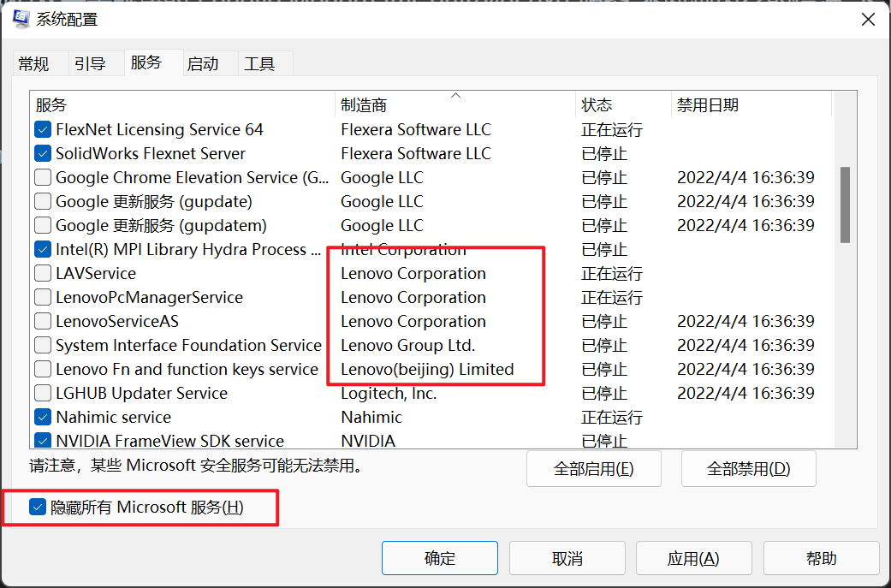
Task: Uncheck Nahimic service checkbox
Action: (x=43, y=417)
